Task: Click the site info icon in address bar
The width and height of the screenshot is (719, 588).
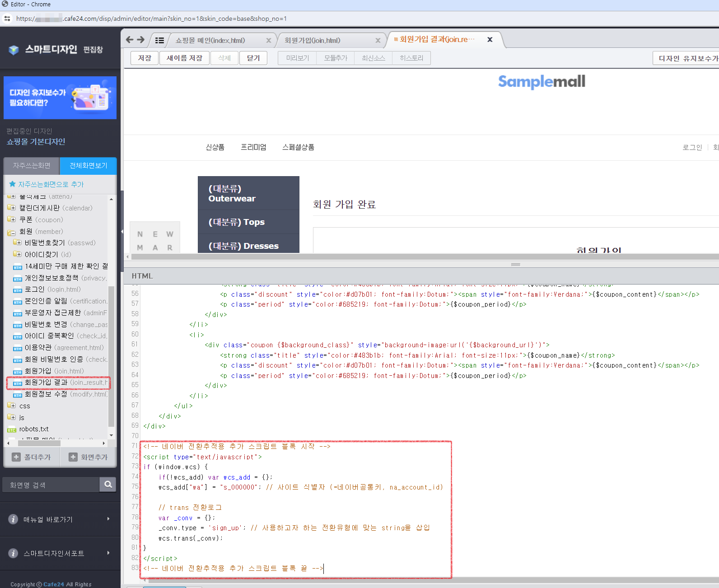Action: pyautogui.click(x=7, y=19)
